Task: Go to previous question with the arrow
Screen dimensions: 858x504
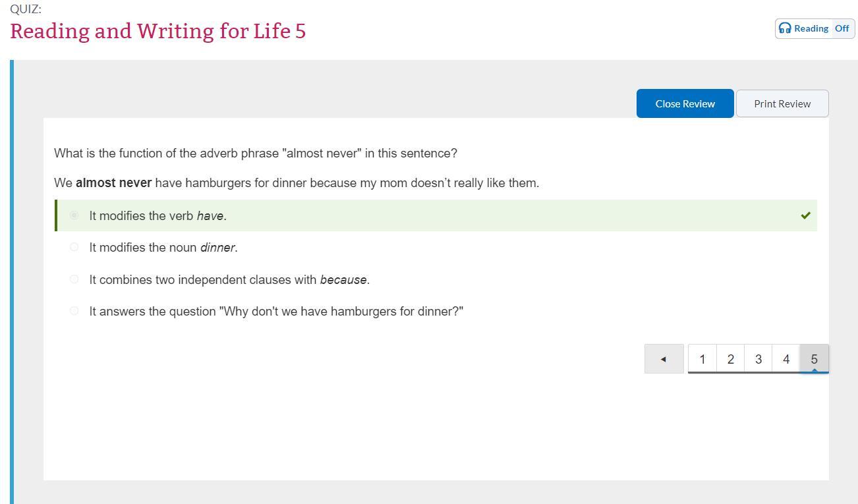Action: click(x=664, y=359)
